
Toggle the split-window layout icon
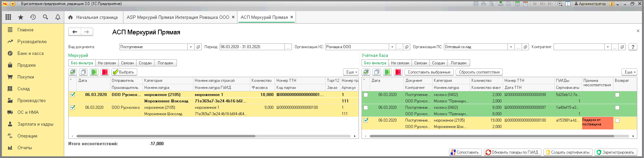pyautogui.click(x=568, y=4)
